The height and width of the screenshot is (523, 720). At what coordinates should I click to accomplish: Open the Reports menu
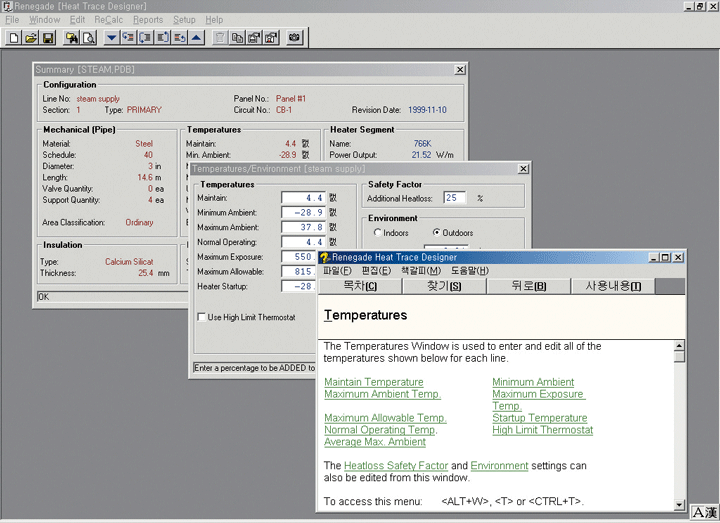click(148, 20)
